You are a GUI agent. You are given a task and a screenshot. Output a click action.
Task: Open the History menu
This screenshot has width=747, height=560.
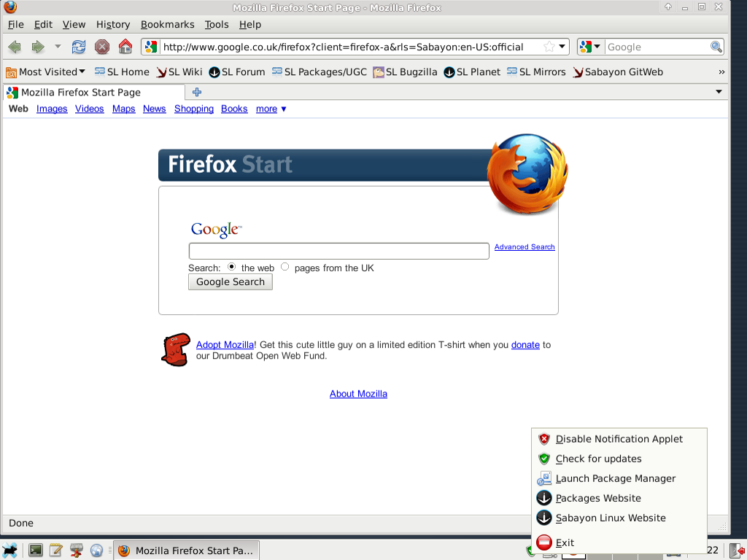pyautogui.click(x=113, y=24)
